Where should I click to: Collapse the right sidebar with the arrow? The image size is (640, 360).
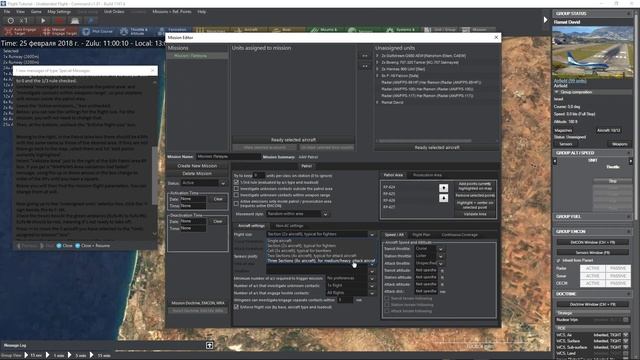pyautogui.click(x=545, y=20)
